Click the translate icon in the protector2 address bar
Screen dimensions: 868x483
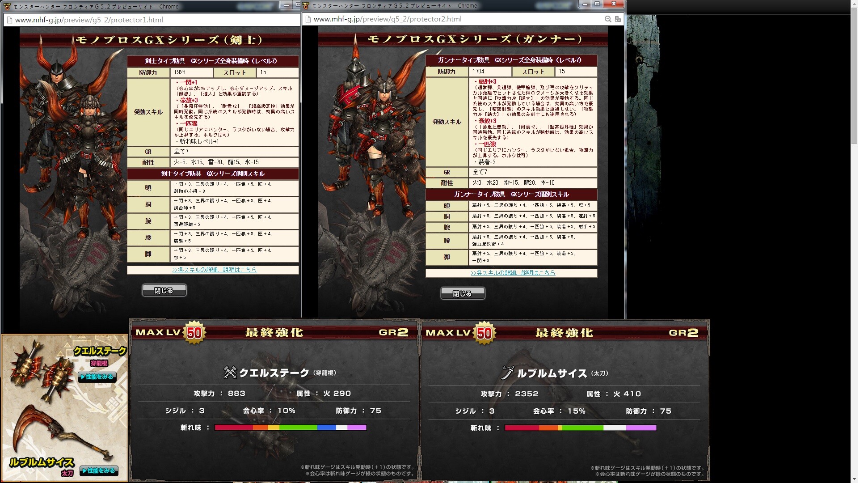(x=618, y=19)
